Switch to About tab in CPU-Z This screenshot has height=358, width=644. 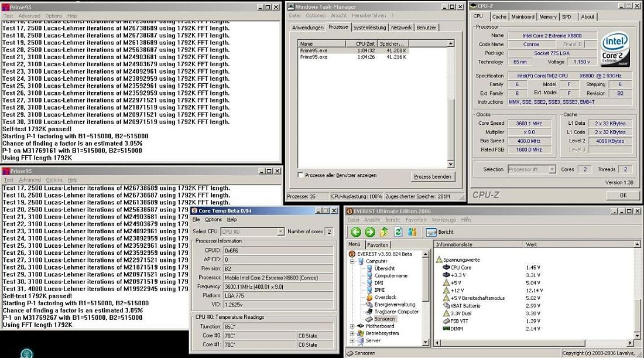pyautogui.click(x=587, y=17)
